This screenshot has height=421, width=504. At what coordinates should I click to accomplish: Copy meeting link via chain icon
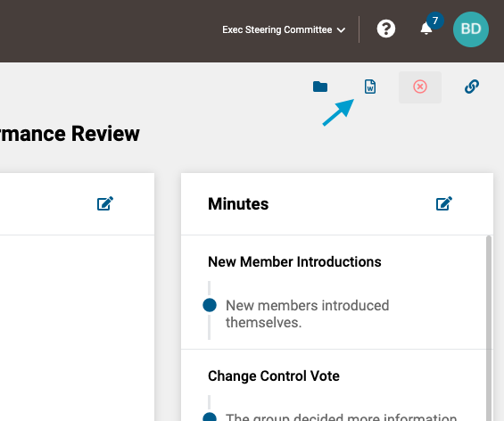(472, 87)
